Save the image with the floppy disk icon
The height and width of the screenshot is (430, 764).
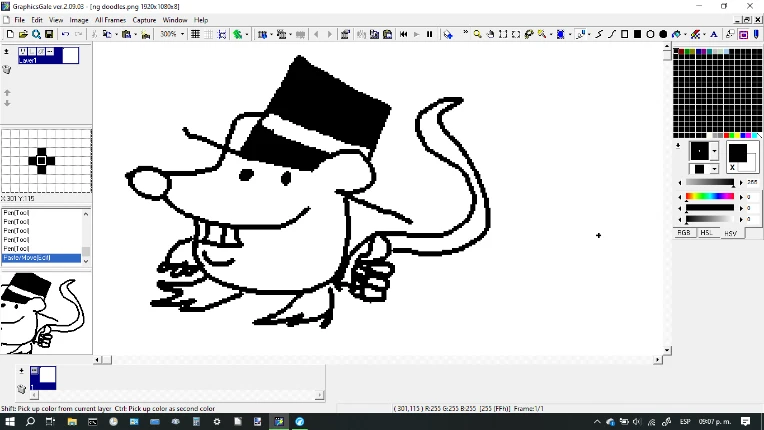49,34
